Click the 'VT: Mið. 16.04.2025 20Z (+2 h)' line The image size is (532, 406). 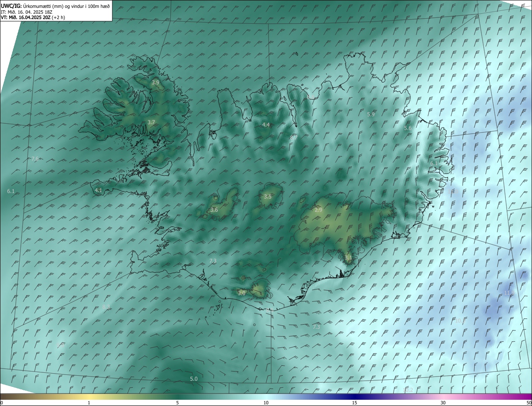point(33,17)
